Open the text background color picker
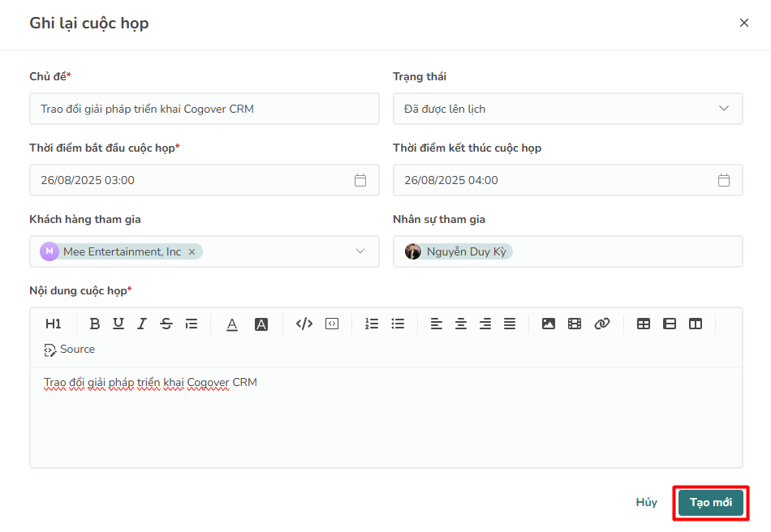Viewport: 771px width, 532px height. (261, 324)
